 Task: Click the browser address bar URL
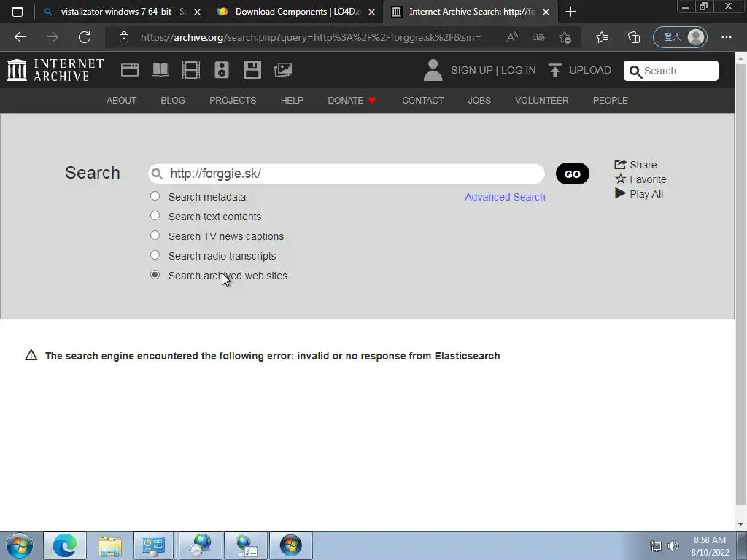[x=311, y=37]
